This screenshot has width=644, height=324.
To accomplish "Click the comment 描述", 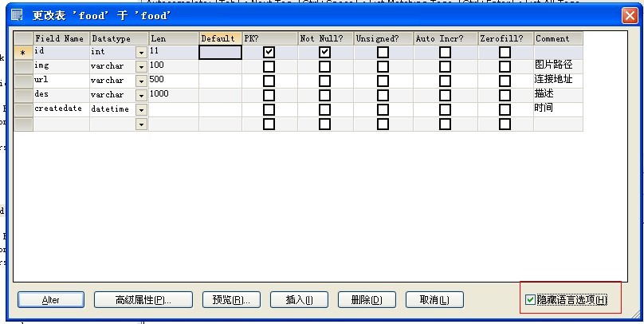I will 544,93.
